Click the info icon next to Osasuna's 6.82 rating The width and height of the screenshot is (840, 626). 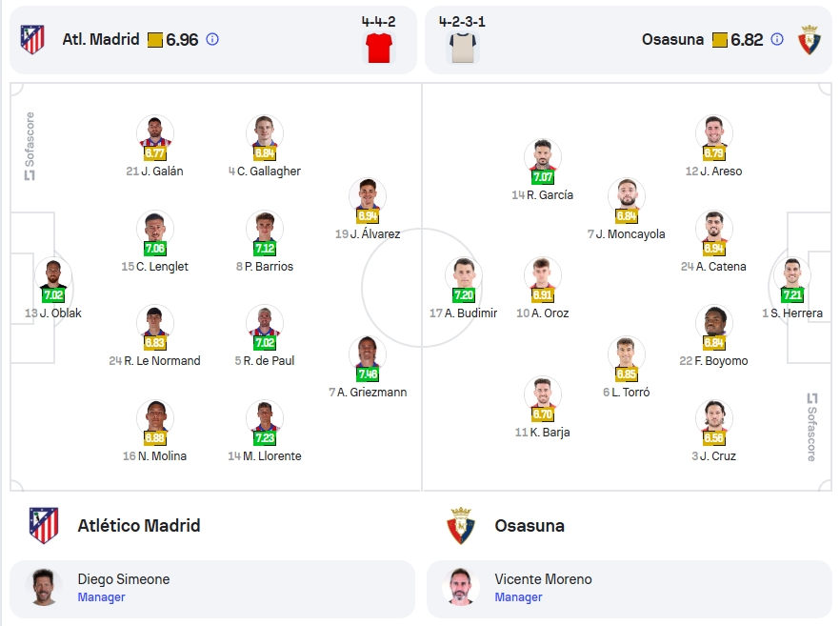pos(777,39)
